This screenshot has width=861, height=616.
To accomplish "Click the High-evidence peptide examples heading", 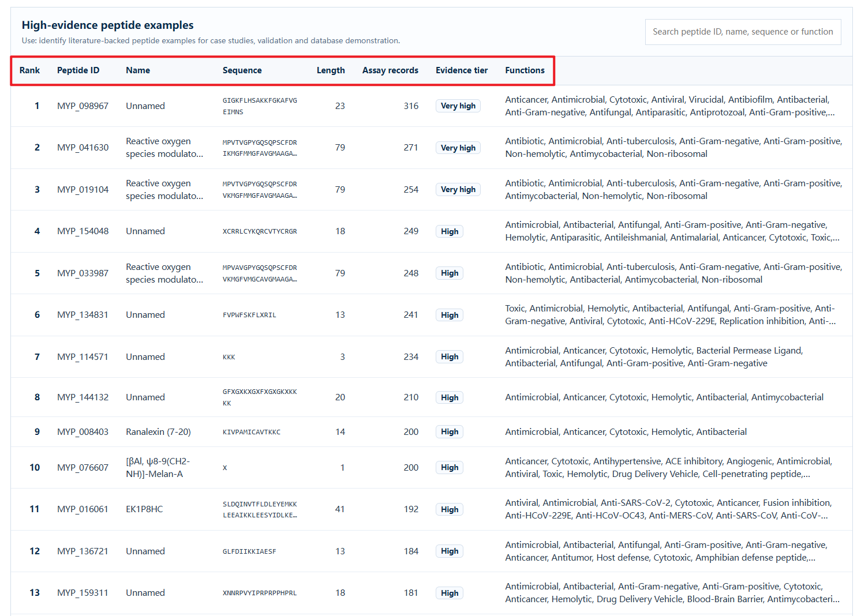I will pyautogui.click(x=107, y=25).
